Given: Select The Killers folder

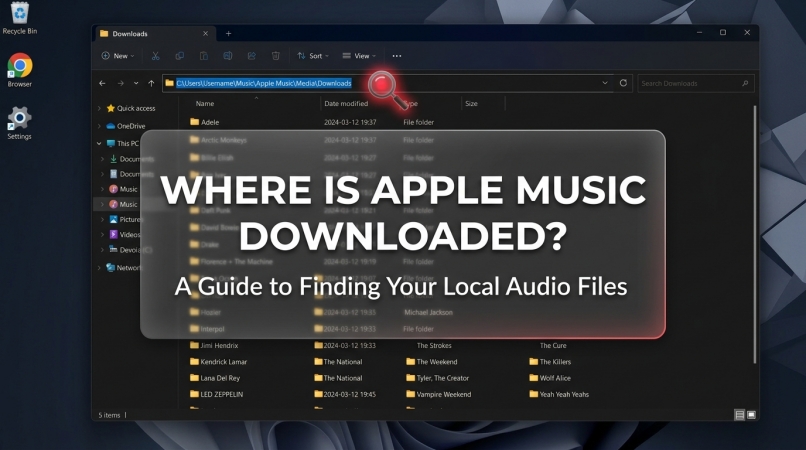Looking at the screenshot, I should (550, 362).
